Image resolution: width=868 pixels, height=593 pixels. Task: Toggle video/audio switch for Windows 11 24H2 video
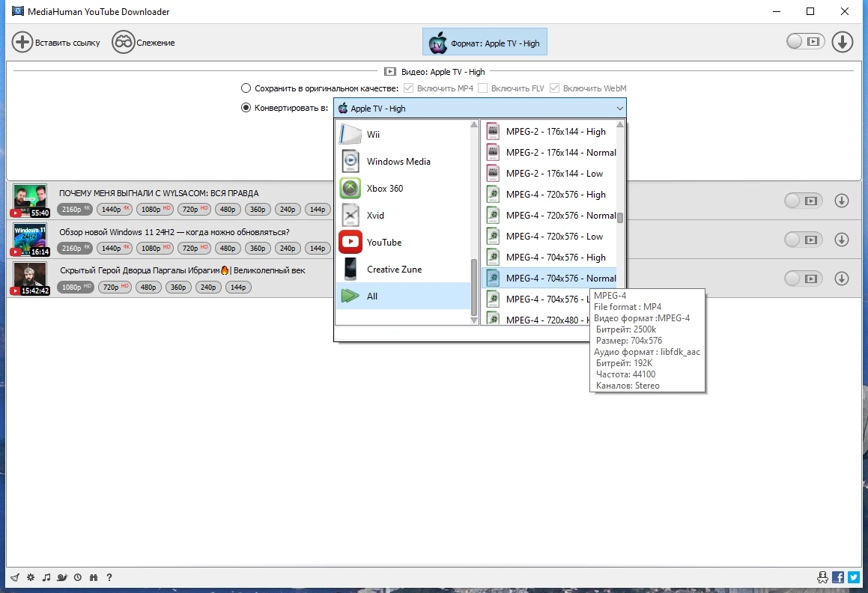[x=804, y=240]
